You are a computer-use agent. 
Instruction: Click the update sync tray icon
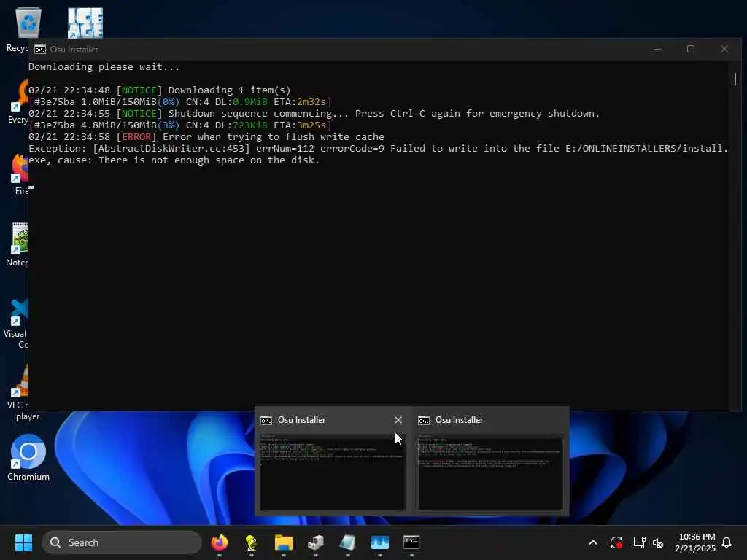[616, 542]
